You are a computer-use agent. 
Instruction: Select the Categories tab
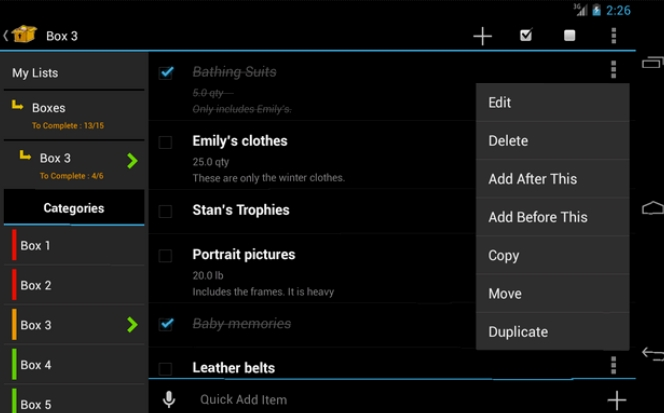pos(74,208)
